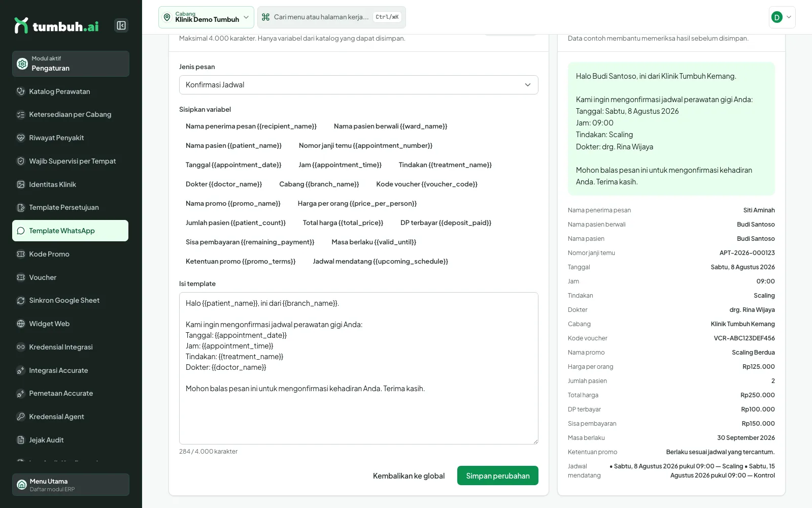Click the Kode Promo ticket icon
812x508 pixels.
point(21,254)
